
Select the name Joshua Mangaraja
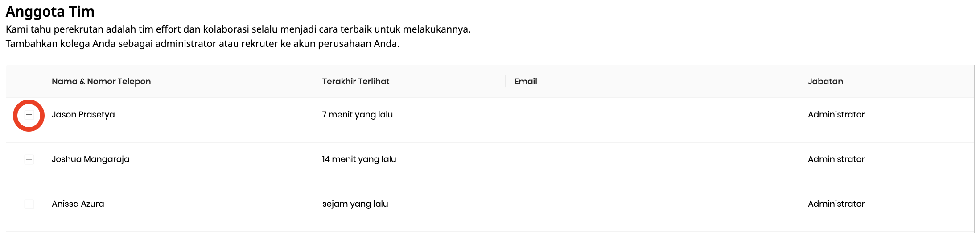[91, 159]
